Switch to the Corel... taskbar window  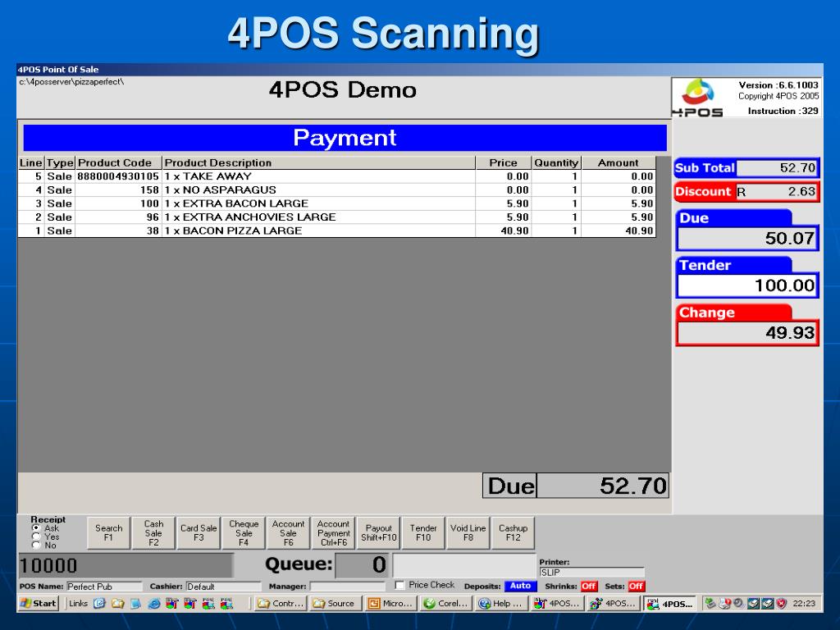[x=446, y=604]
